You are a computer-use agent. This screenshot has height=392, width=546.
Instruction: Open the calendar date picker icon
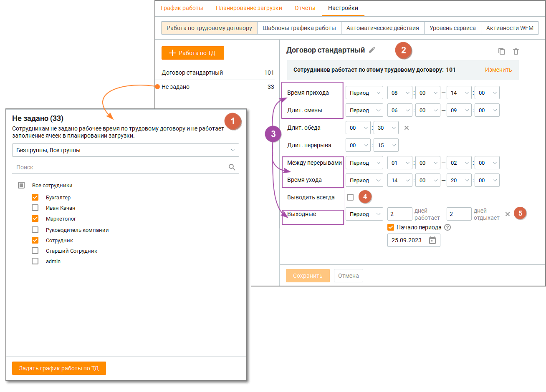pyautogui.click(x=432, y=240)
